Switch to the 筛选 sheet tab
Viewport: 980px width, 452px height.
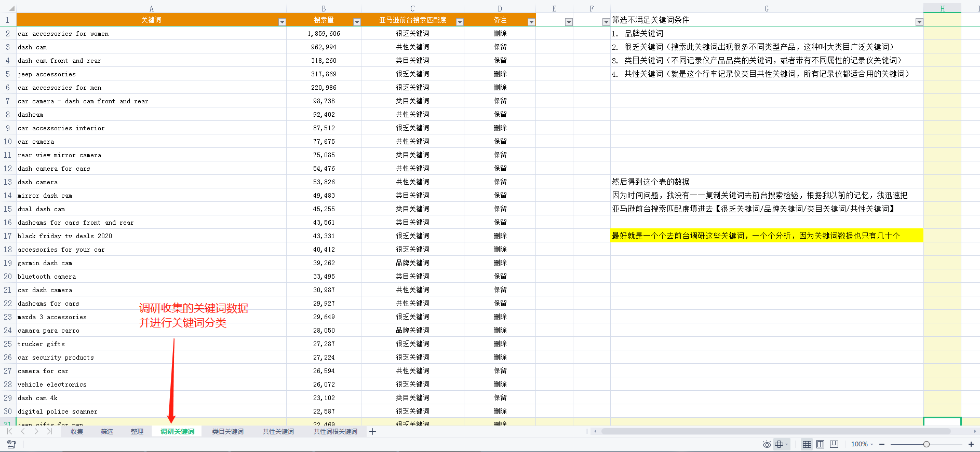click(x=107, y=432)
